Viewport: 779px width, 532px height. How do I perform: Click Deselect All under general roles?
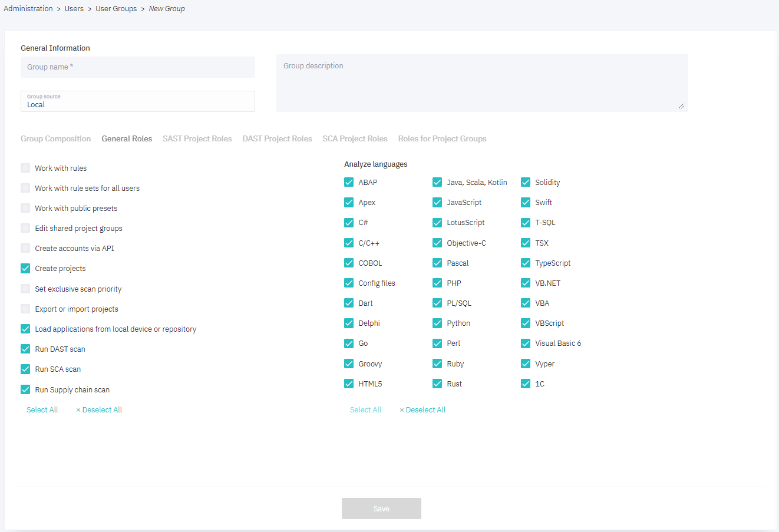(x=99, y=409)
